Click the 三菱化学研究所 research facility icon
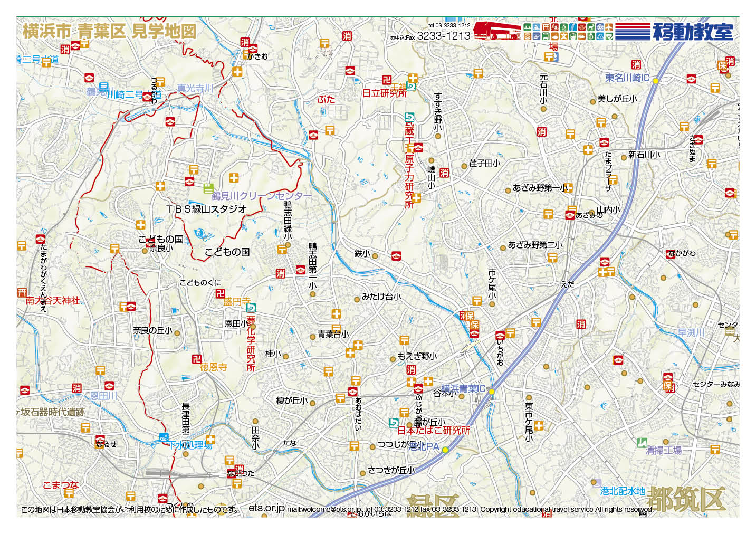The width and height of the screenshot is (756, 534). pyautogui.click(x=251, y=308)
